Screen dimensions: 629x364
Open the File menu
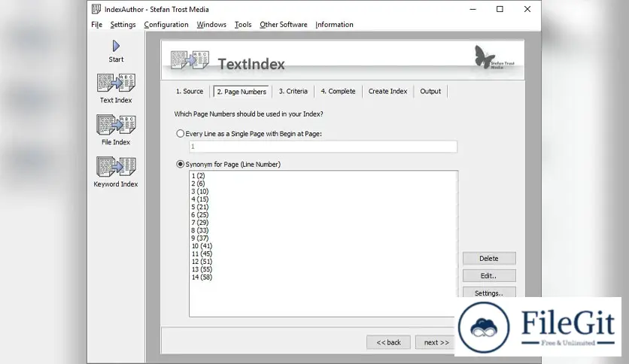click(96, 25)
